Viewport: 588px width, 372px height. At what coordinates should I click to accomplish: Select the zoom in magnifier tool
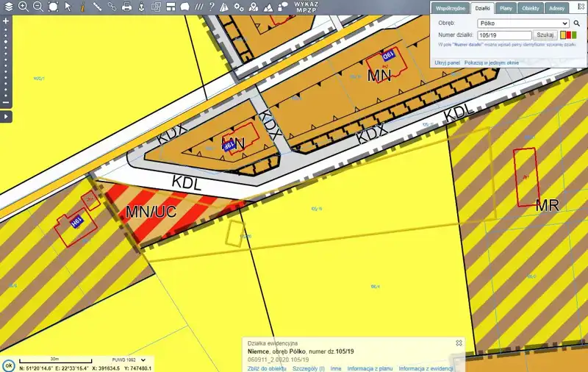(x=24, y=7)
